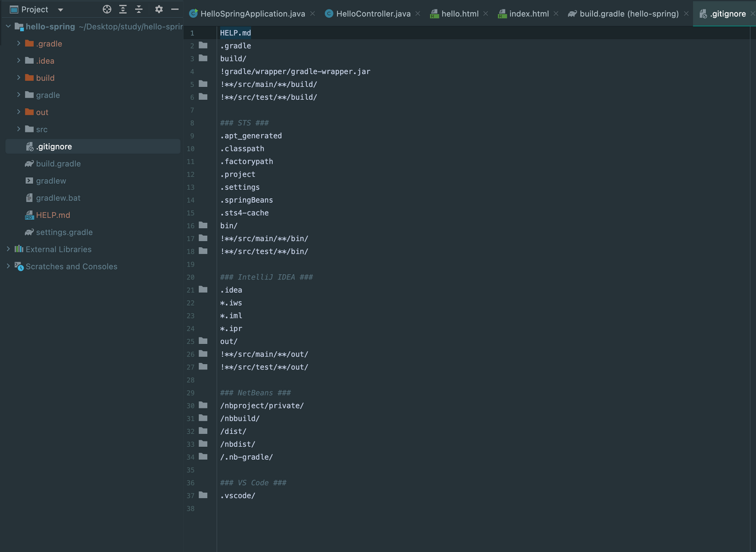The image size is (756, 552).
Task: Click the locate/select opened file target icon
Action: 107,9
